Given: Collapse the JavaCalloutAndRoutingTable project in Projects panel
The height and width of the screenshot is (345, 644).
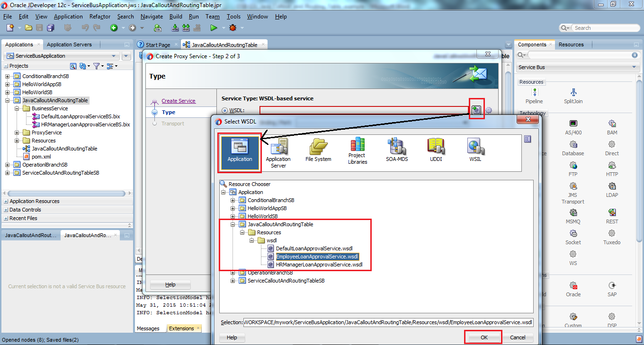Looking at the screenshot, I should [7, 100].
